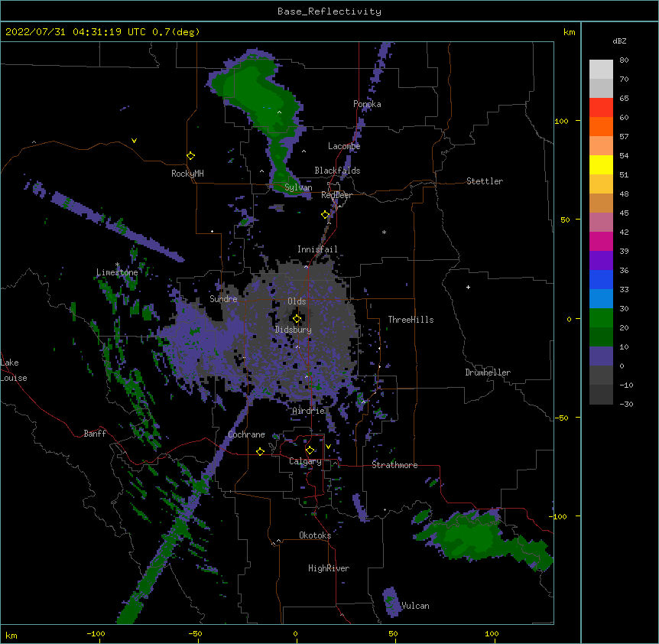Viewport: 659px width, 644px height.
Task: Click the Banff label
Action: click(x=95, y=434)
